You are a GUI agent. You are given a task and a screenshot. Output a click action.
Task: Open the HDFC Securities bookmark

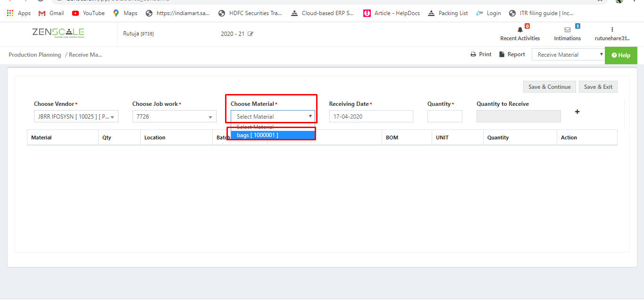[x=250, y=13]
